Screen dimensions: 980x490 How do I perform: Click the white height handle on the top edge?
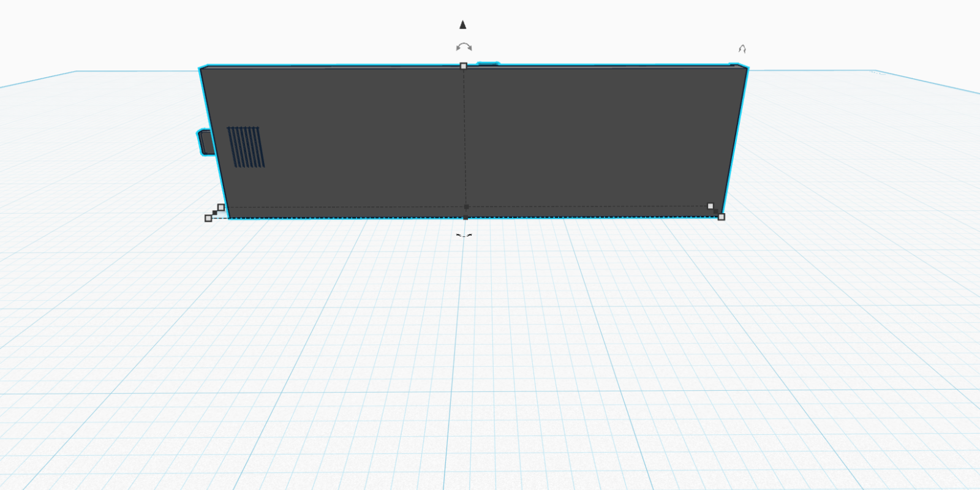464,66
